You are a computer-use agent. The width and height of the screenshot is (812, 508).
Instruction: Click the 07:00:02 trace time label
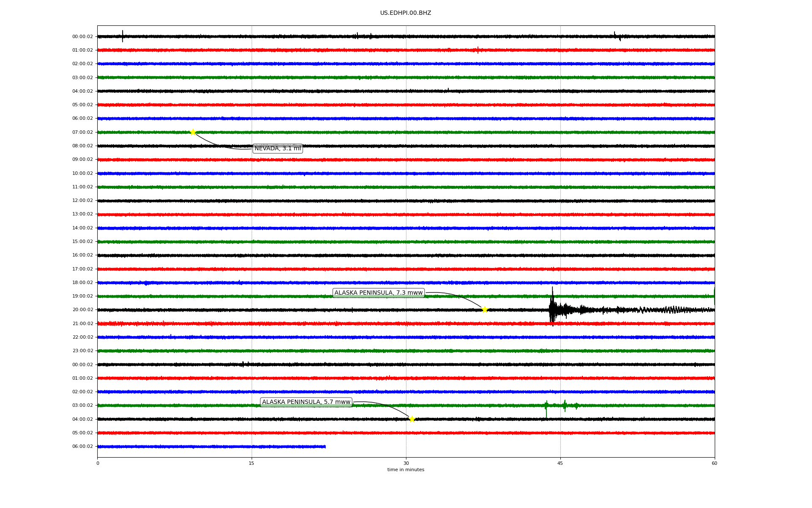tap(82, 133)
